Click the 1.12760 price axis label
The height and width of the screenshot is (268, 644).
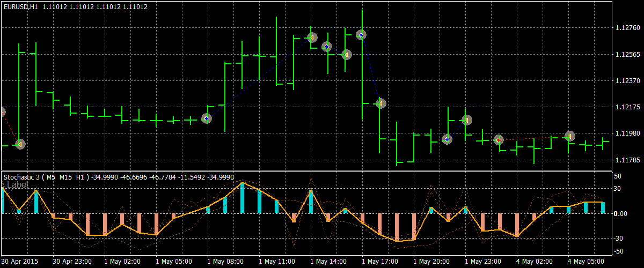[x=627, y=28]
